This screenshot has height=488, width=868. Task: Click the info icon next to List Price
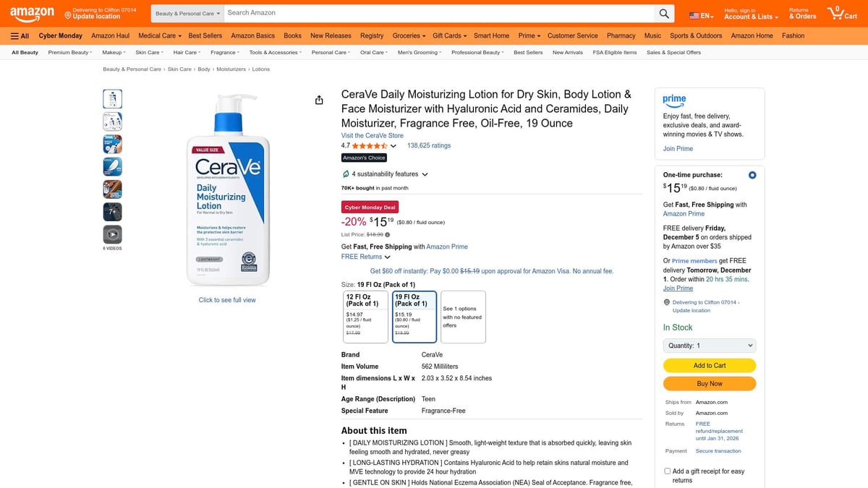388,234
